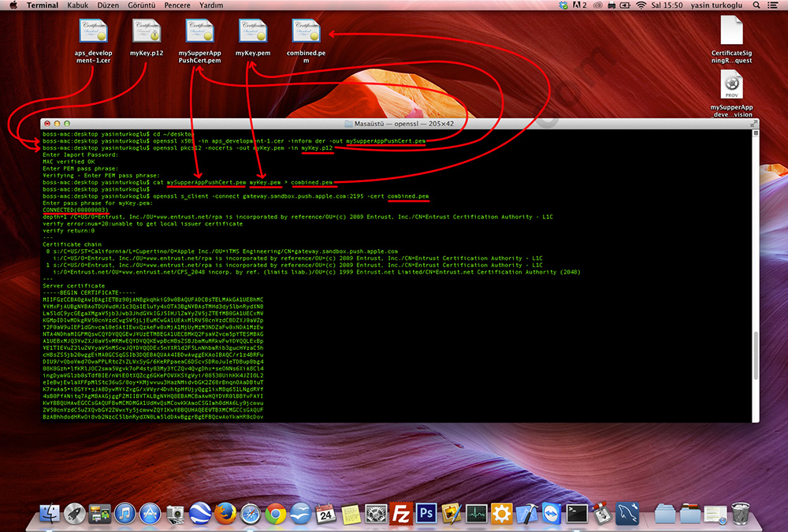Viewport: 788px width, 532px height.
Task: Open the Pencere menu
Action: tap(177, 5)
